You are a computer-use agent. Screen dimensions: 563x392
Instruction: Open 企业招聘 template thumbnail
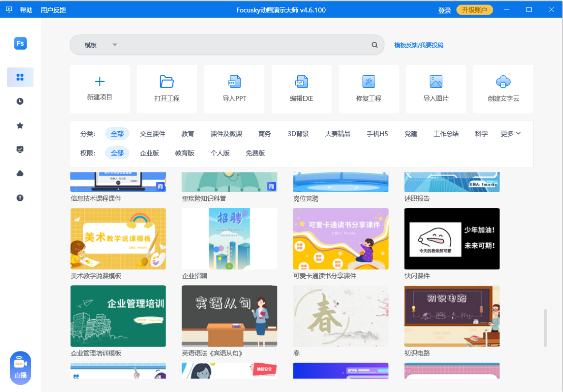[229, 239]
